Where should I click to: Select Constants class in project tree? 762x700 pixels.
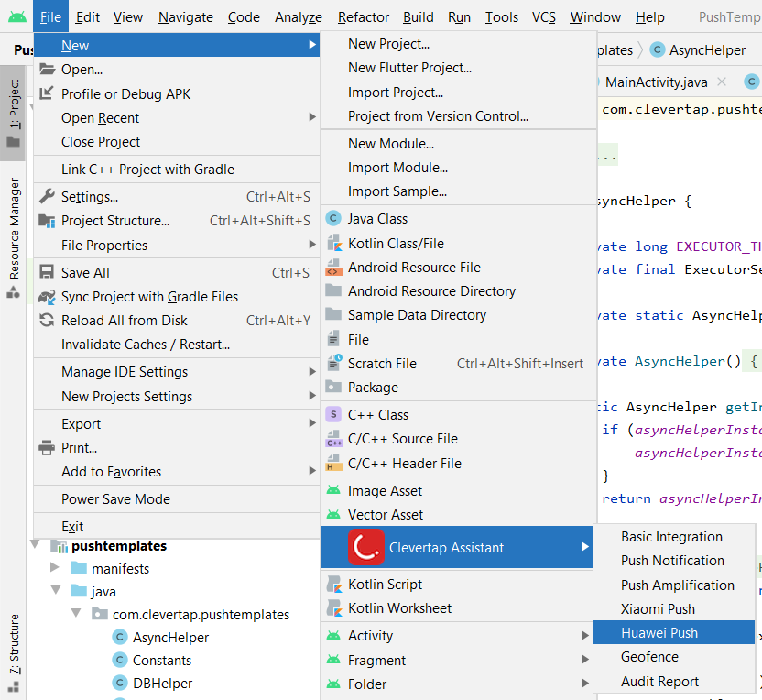pyautogui.click(x=162, y=660)
